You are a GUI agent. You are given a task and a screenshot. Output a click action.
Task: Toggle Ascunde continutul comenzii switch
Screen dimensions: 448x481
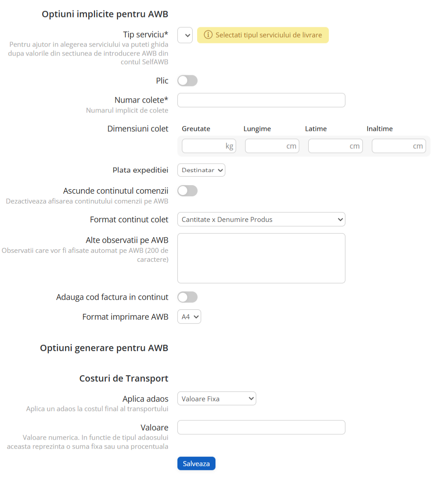(187, 191)
